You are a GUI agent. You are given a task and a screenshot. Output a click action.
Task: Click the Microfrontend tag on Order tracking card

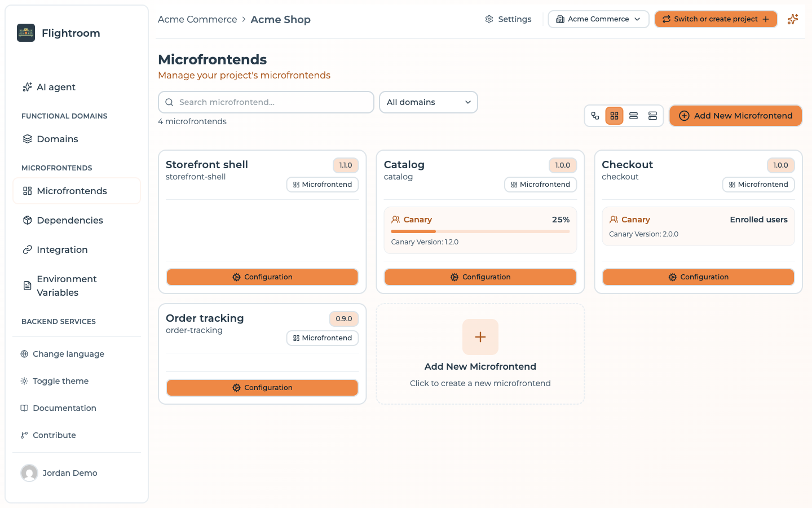tap(323, 338)
